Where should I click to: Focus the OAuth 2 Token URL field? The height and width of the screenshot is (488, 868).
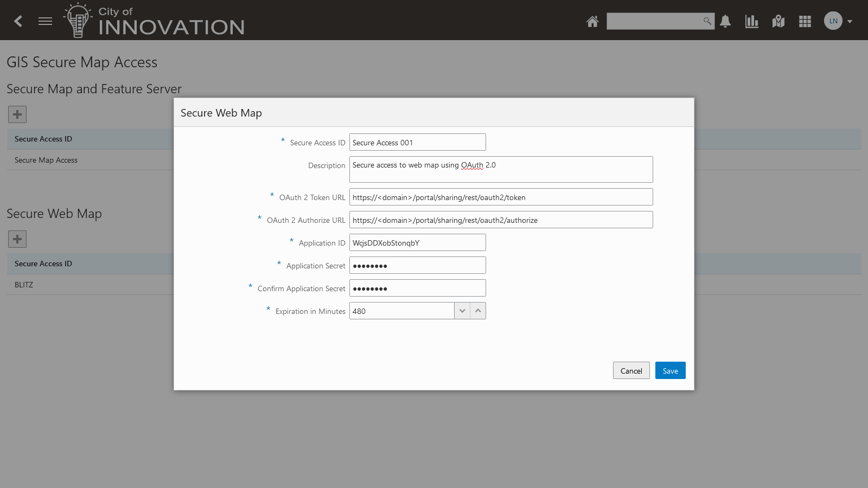point(501,197)
